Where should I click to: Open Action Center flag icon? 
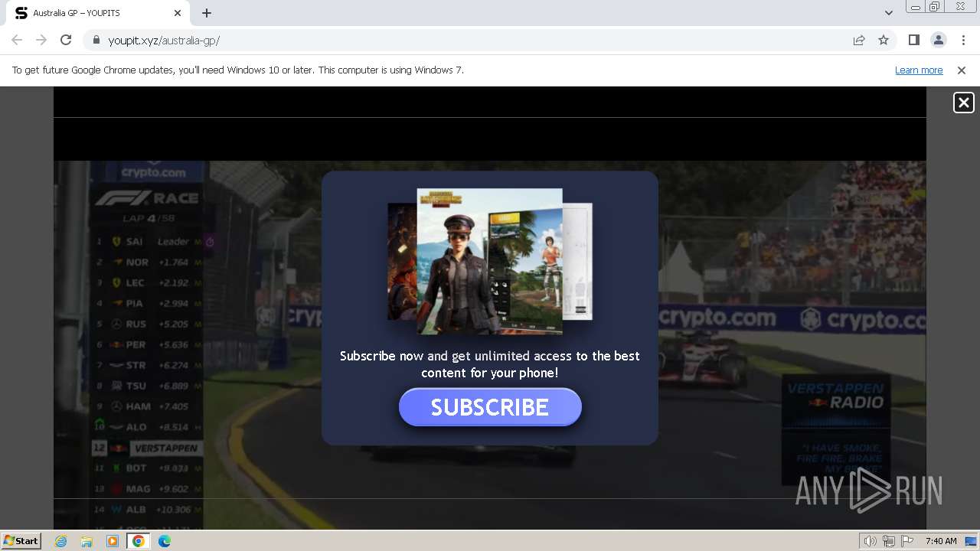pos(907,541)
